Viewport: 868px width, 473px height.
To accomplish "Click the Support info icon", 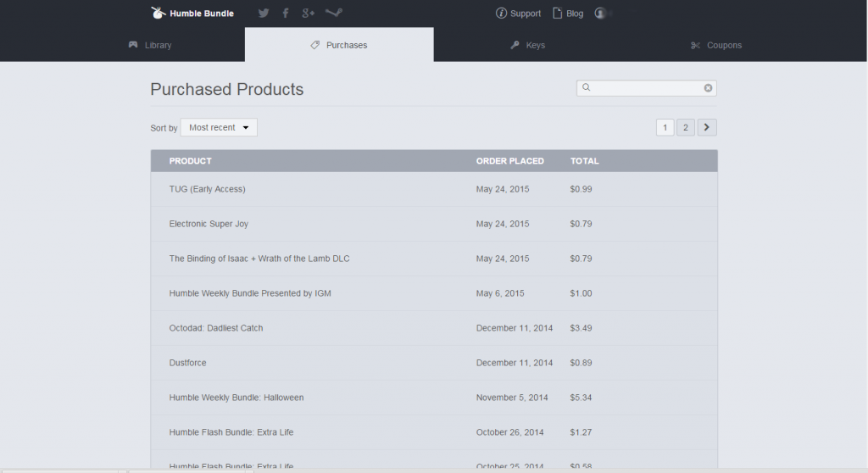I will [x=501, y=13].
